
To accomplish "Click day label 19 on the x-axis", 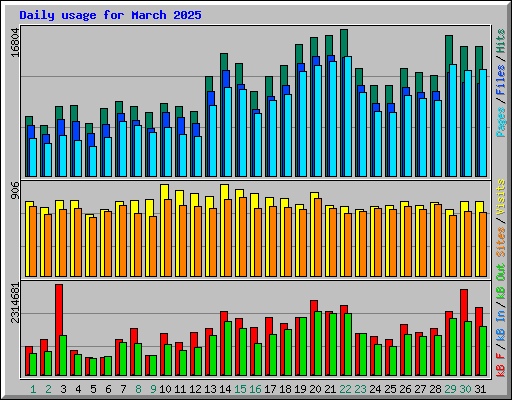I will (300, 389).
